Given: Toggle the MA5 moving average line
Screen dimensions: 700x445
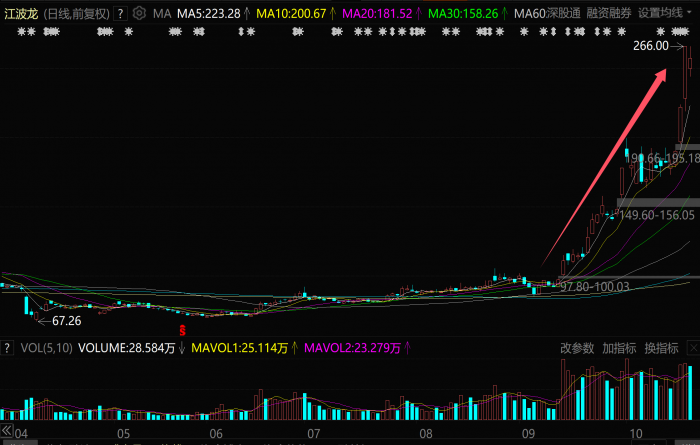Looking at the screenshot, I should click(214, 14).
